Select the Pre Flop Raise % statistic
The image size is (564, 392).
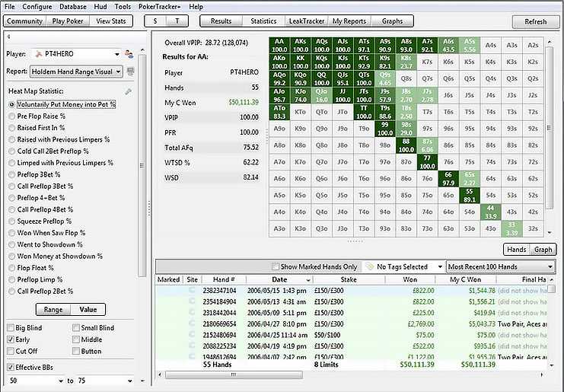coord(12,116)
